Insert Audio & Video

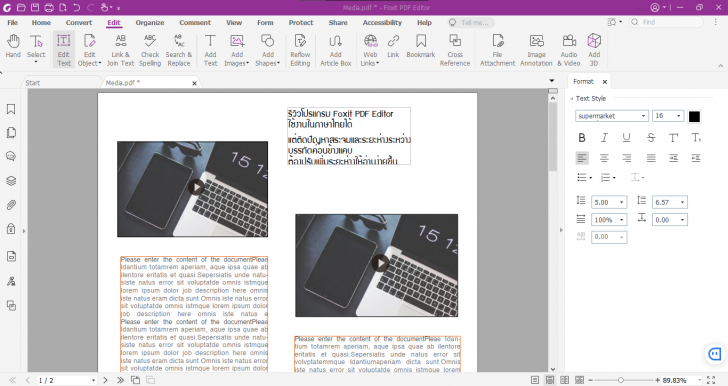pos(569,49)
